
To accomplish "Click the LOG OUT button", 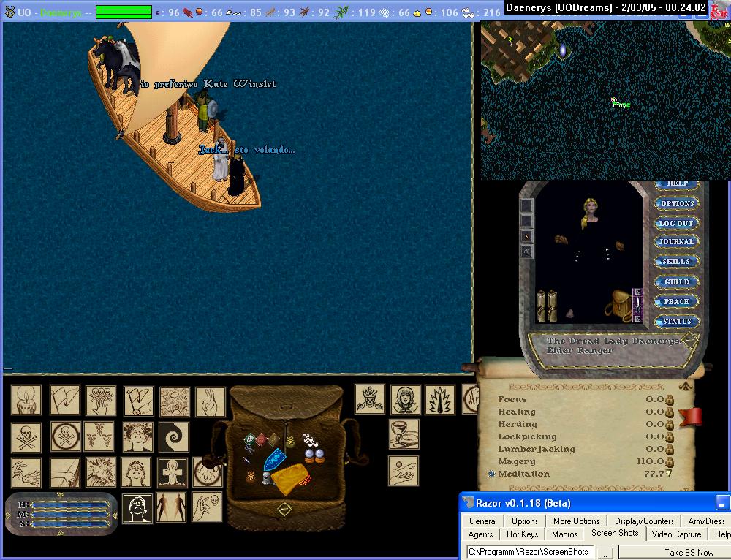I will [x=676, y=223].
